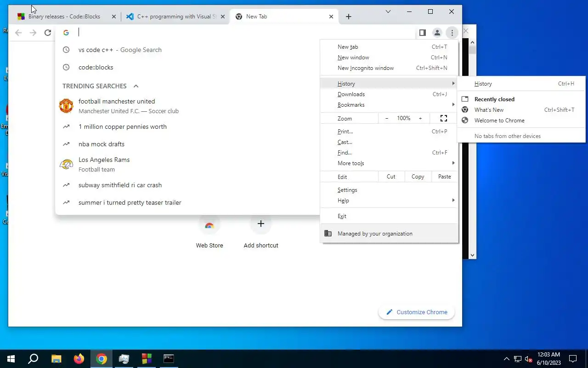Screen dimensions: 588x368
Task: Choose Exit from the Chrome menu
Action: [389, 216]
